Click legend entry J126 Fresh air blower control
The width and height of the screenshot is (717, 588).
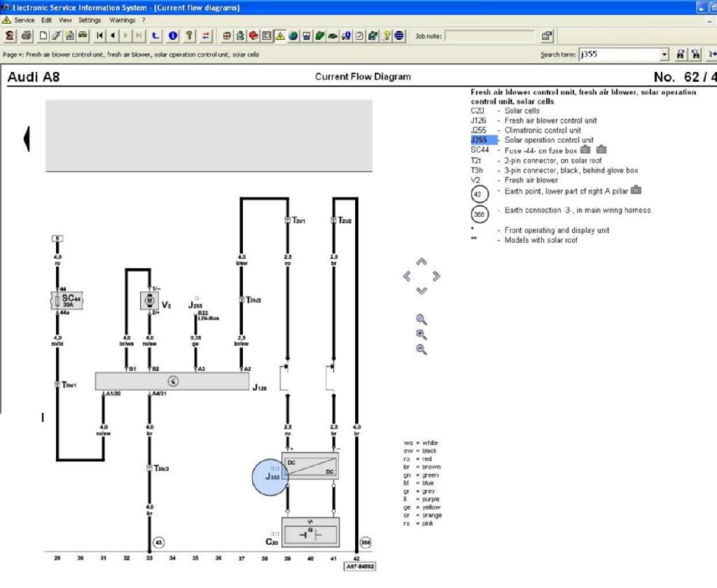click(x=534, y=120)
